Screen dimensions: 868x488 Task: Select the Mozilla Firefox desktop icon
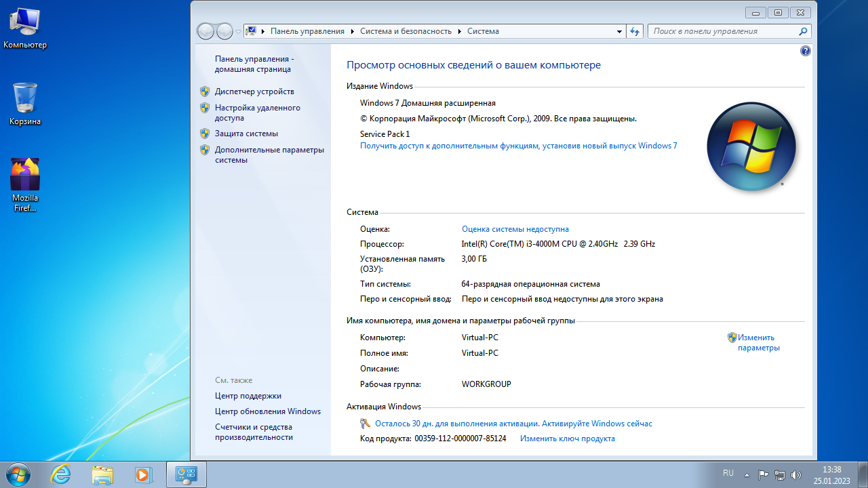click(25, 185)
